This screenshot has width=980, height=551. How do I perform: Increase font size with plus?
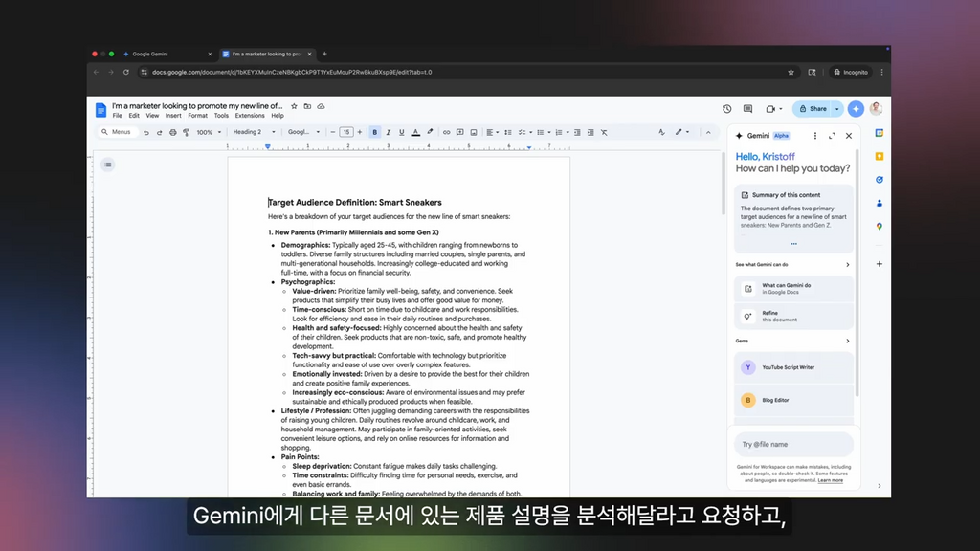[360, 132]
